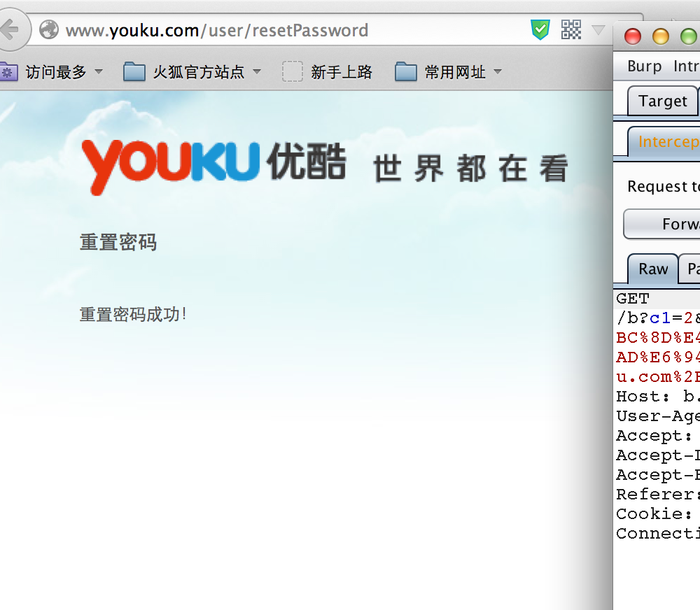This screenshot has height=610, width=700.
Task: Switch to the Params tab beside Raw
Action: pyautogui.click(x=689, y=269)
